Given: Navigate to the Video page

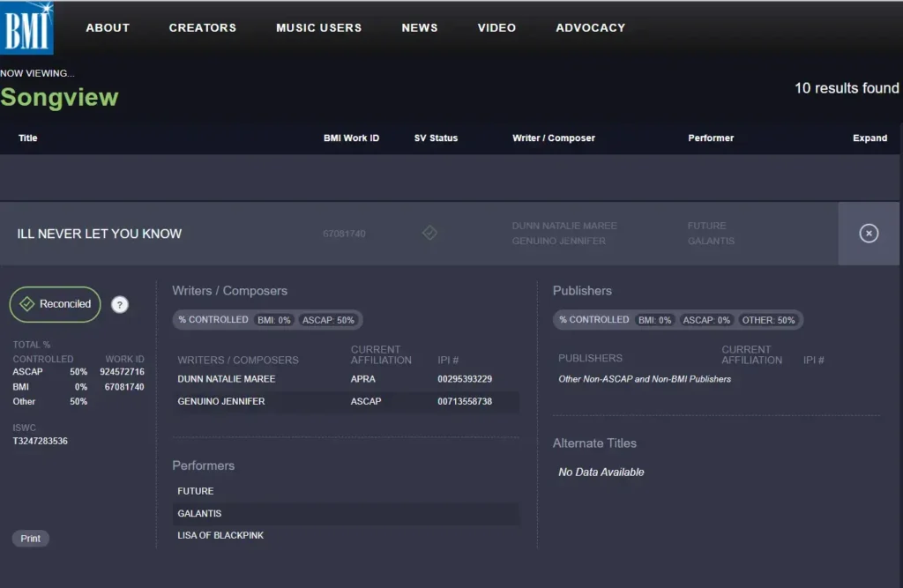Looking at the screenshot, I should 496,28.
